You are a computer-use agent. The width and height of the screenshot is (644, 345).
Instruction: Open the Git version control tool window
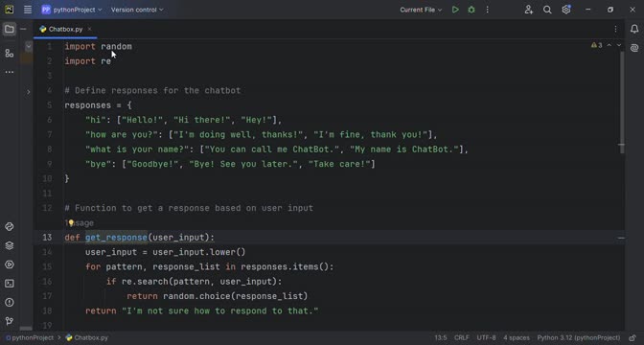[9, 321]
